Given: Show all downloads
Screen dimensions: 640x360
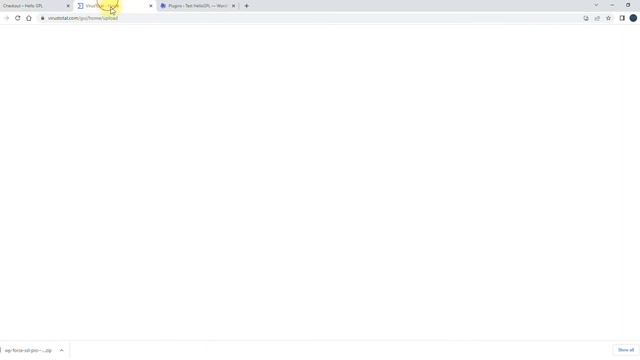Looking at the screenshot, I should 626,350.
